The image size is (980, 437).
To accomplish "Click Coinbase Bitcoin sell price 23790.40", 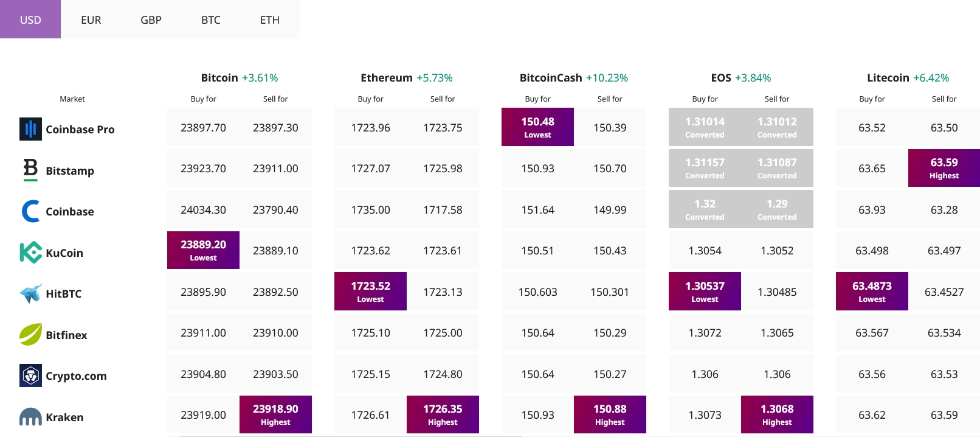I will [x=275, y=209].
